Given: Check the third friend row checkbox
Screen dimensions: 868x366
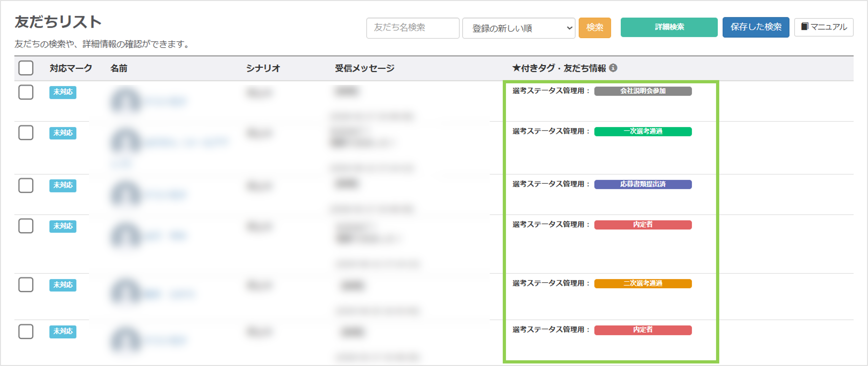Looking at the screenshot, I should [26, 185].
